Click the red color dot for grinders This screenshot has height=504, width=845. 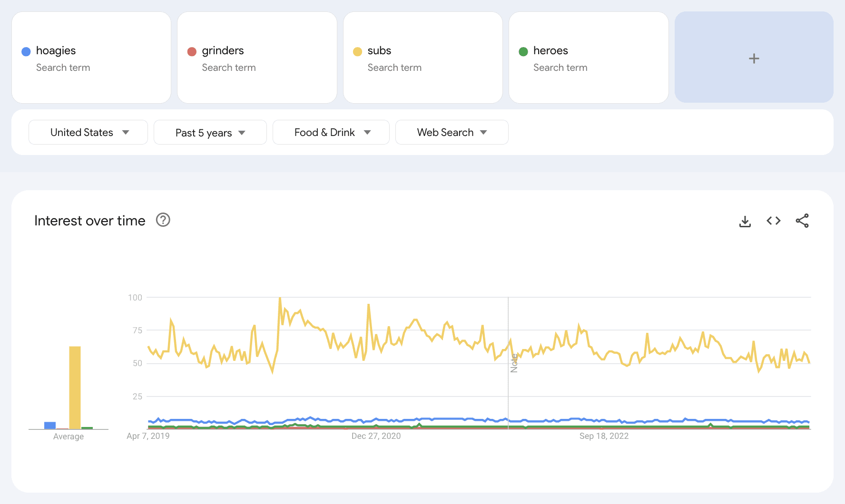tap(192, 51)
